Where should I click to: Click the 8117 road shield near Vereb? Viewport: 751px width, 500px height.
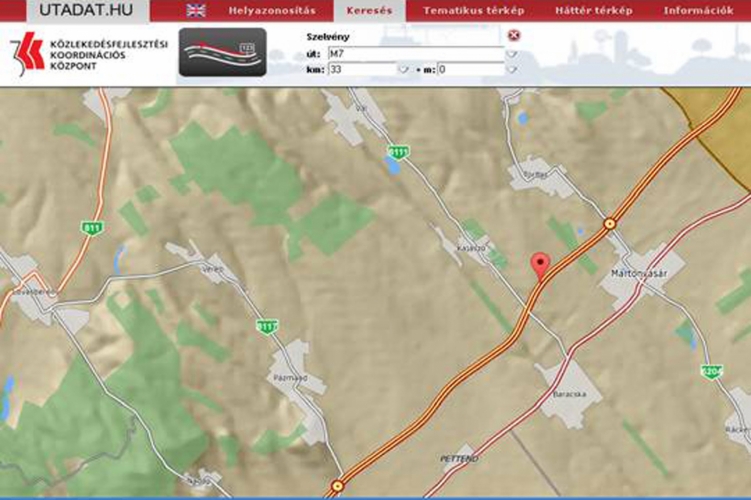(x=266, y=326)
